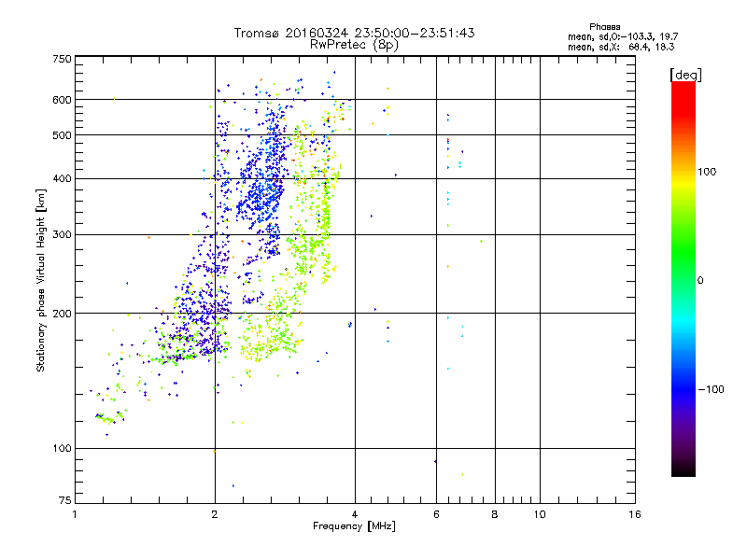Viewport: 747px width, 560px height.
Task: Click the frequency axis tick label "2"
Action: pos(215,514)
